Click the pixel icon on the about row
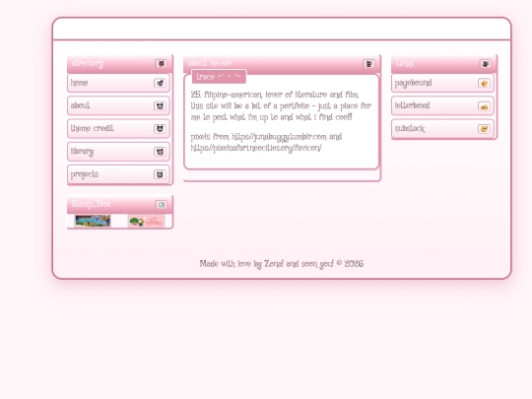Viewport: 532px width, 399px height. point(160,105)
